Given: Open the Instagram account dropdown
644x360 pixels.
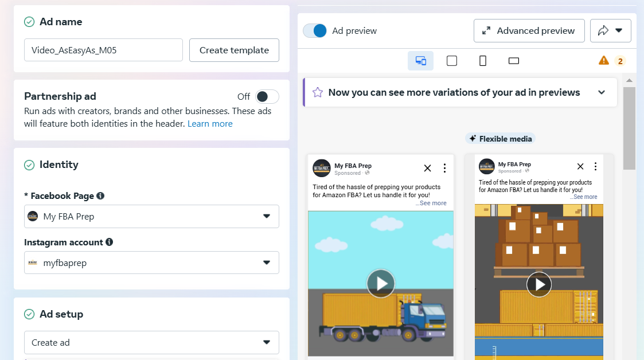Looking at the screenshot, I should point(151,263).
